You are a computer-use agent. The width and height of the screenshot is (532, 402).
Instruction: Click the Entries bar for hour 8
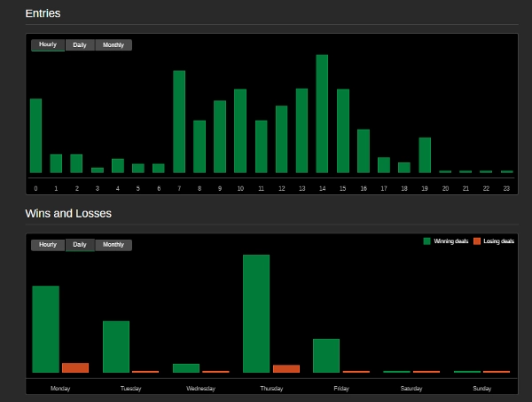click(199, 146)
